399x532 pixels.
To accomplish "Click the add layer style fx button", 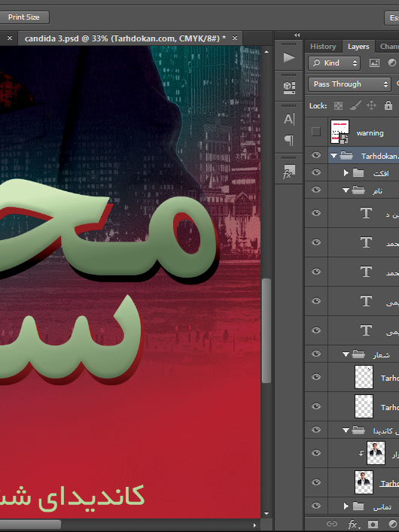I will click(353, 524).
